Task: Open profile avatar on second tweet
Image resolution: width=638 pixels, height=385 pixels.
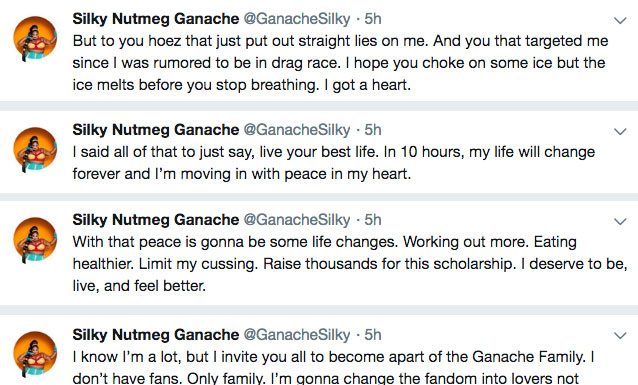Action: [35, 149]
